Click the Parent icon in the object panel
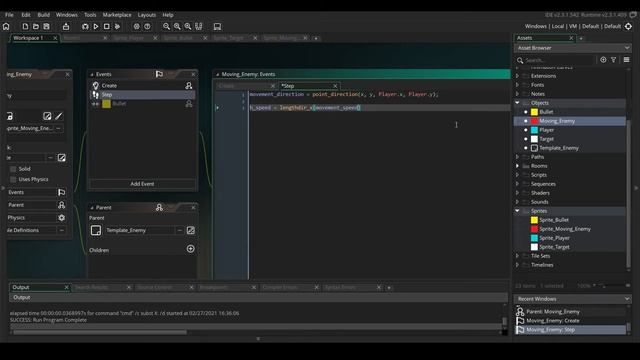The width and height of the screenshot is (640, 360). (x=62, y=205)
